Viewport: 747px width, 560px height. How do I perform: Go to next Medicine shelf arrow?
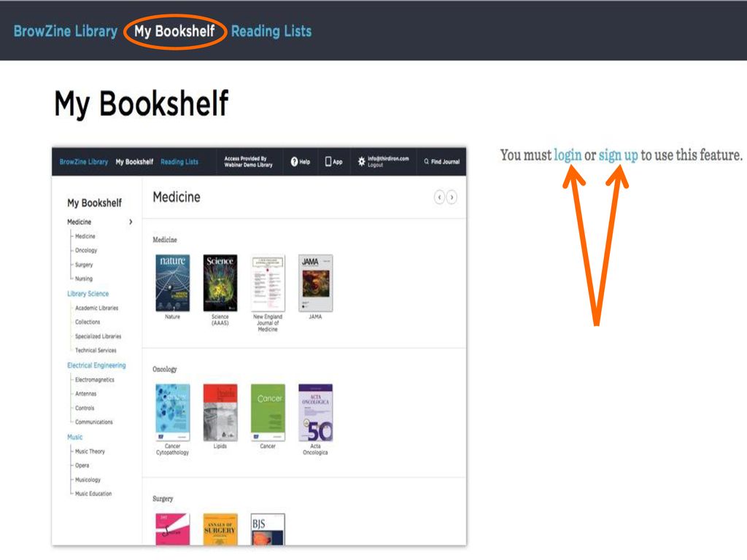tap(452, 197)
